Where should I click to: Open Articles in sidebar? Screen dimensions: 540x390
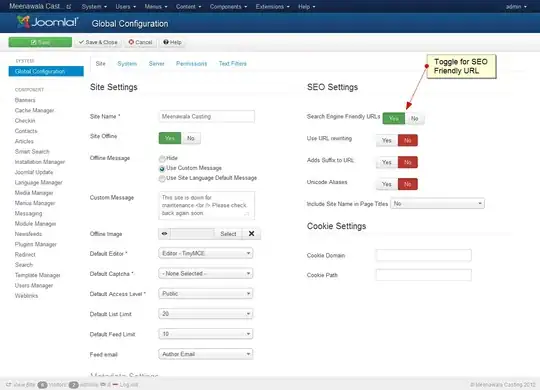click(x=24, y=142)
